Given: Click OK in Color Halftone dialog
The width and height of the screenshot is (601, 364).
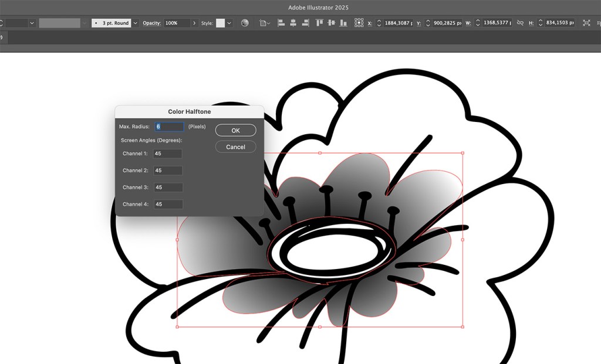Looking at the screenshot, I should 235,130.
